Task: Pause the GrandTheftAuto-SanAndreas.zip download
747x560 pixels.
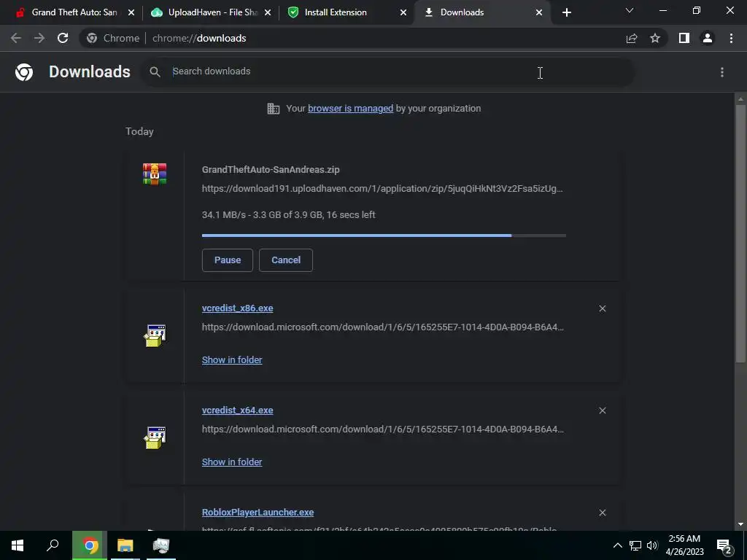Action: [x=228, y=260]
